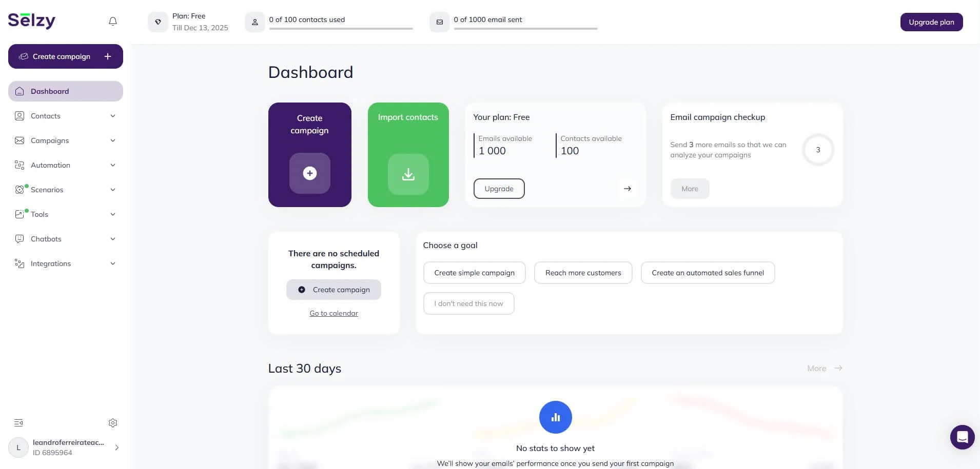Image resolution: width=980 pixels, height=469 pixels.
Task: Open plus dropdown on sidebar Create campaign button
Action: coord(108,56)
